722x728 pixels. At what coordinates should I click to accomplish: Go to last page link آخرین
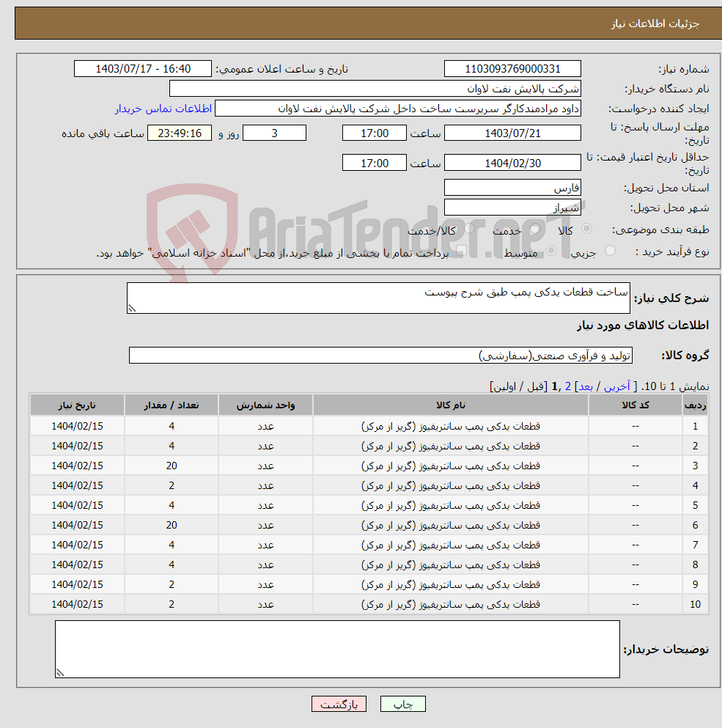(x=616, y=386)
